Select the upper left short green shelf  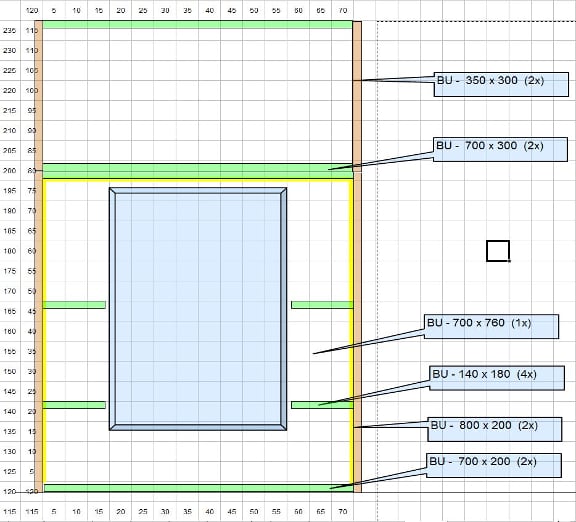(x=74, y=305)
